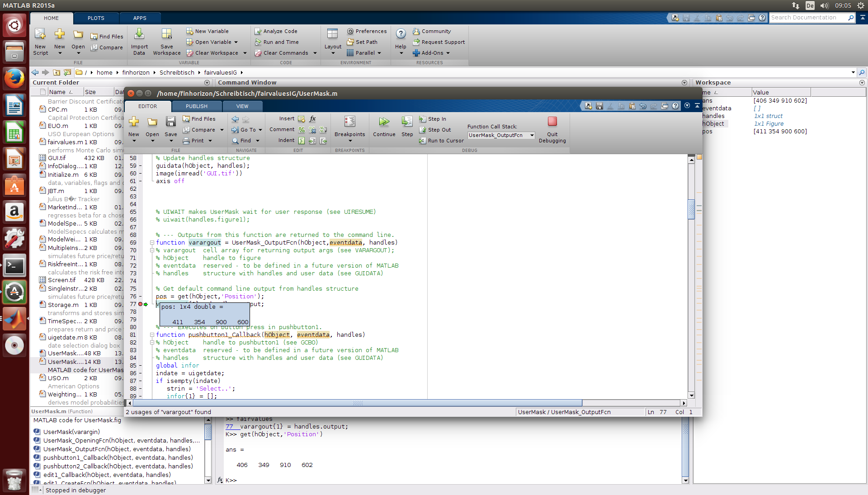Click the editor Save icon
The width and height of the screenshot is (868, 495).
[170, 122]
